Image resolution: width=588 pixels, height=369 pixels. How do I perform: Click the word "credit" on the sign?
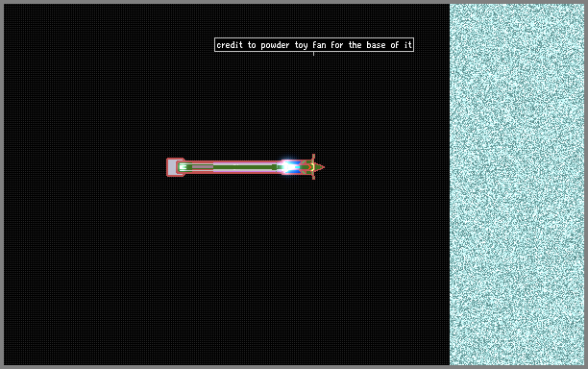[230, 45]
